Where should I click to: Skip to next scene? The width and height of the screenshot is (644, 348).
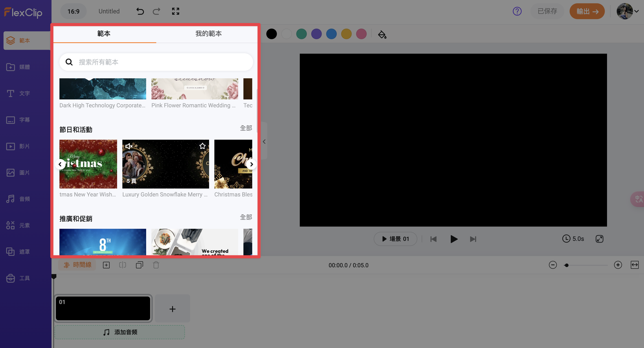click(x=473, y=239)
